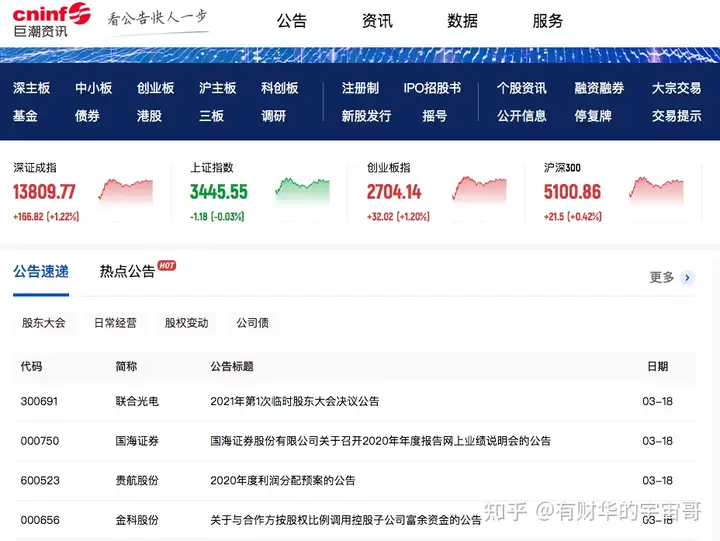Filter announcements by 日常经营

115,323
